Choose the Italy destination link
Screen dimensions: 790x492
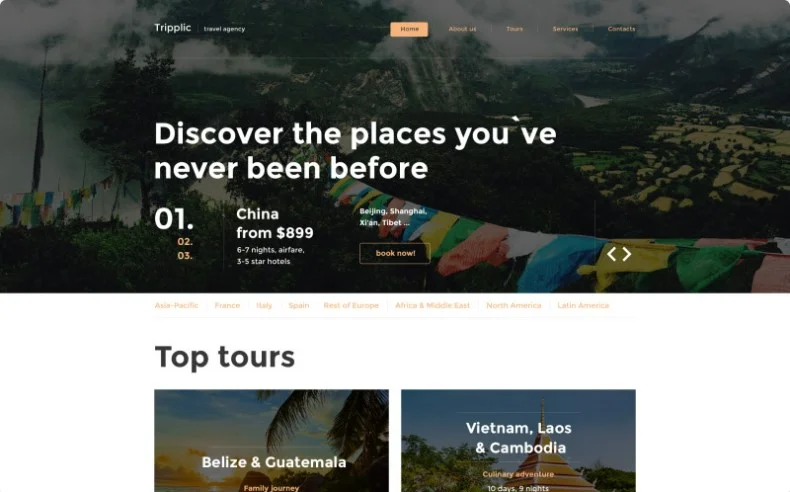coord(264,305)
